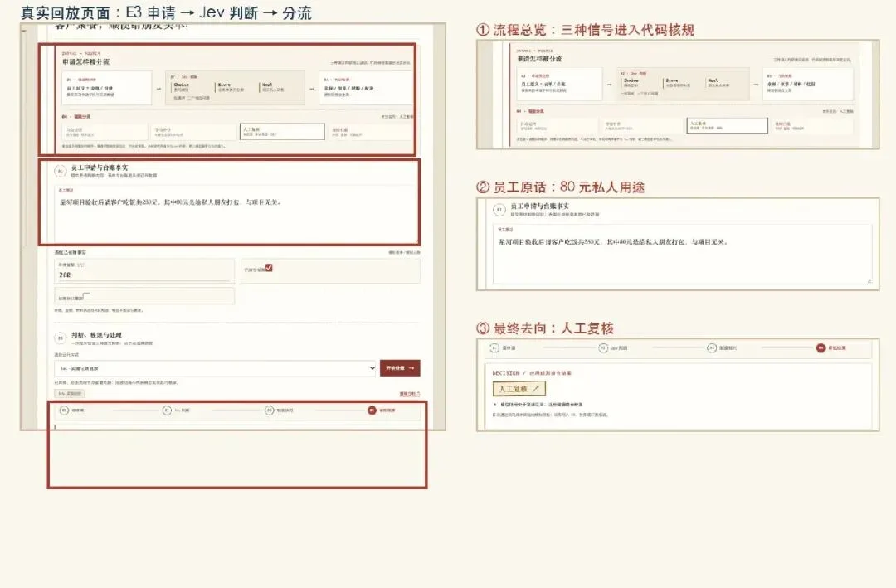Select the step 02 Jev circle under heading ③ 最终去向
Screen dimensions: 896x588
coord(603,348)
